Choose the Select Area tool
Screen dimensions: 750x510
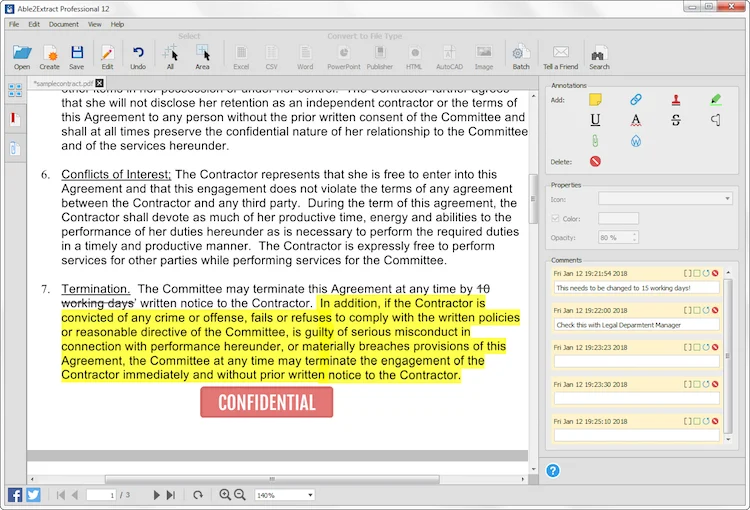point(202,56)
